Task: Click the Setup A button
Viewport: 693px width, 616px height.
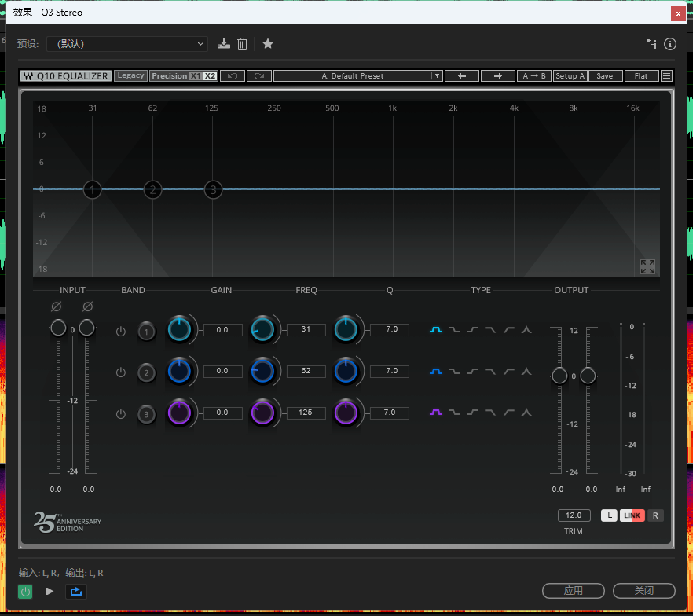Action: click(x=570, y=76)
